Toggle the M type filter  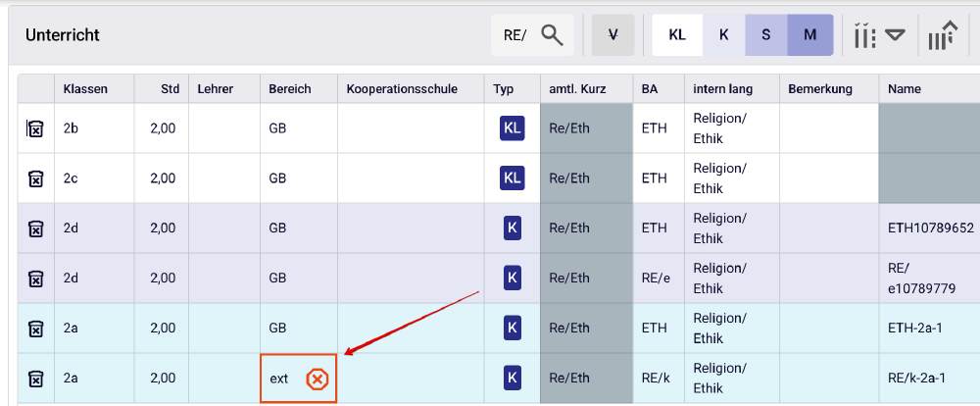tap(809, 35)
